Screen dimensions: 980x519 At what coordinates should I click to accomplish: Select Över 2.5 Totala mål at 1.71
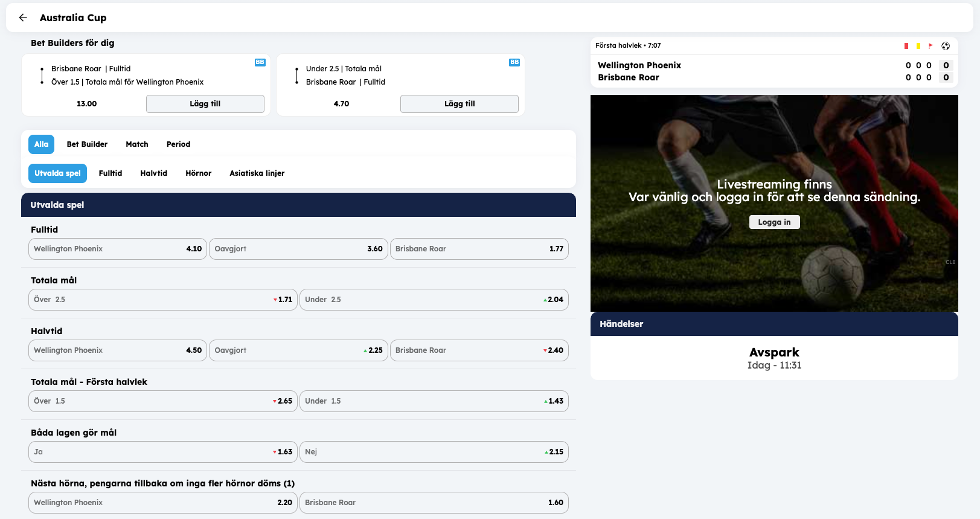(162, 300)
